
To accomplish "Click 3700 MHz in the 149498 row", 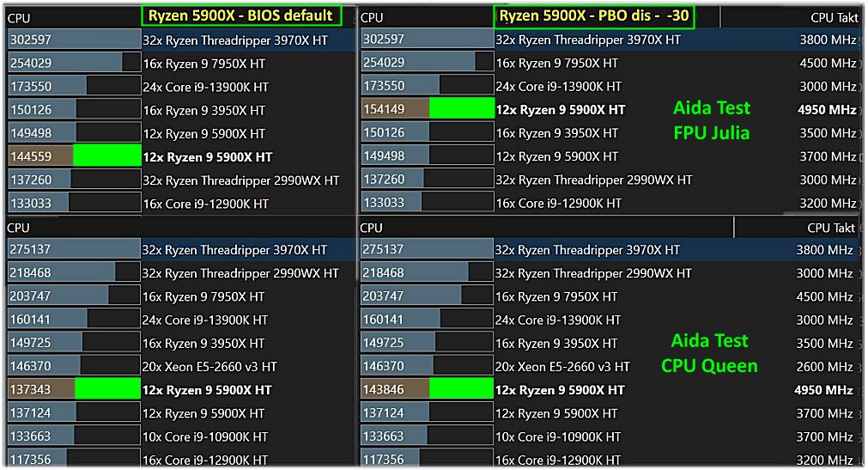I will [x=829, y=156].
